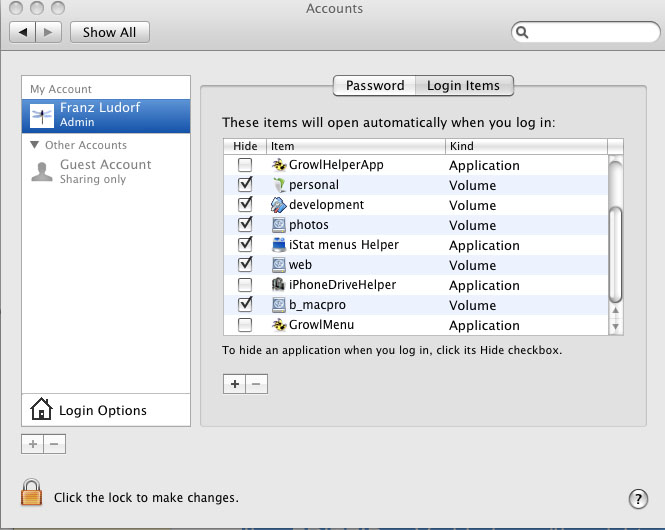The image size is (665, 530).
Task: Switch to the Password tab
Action: [375, 86]
